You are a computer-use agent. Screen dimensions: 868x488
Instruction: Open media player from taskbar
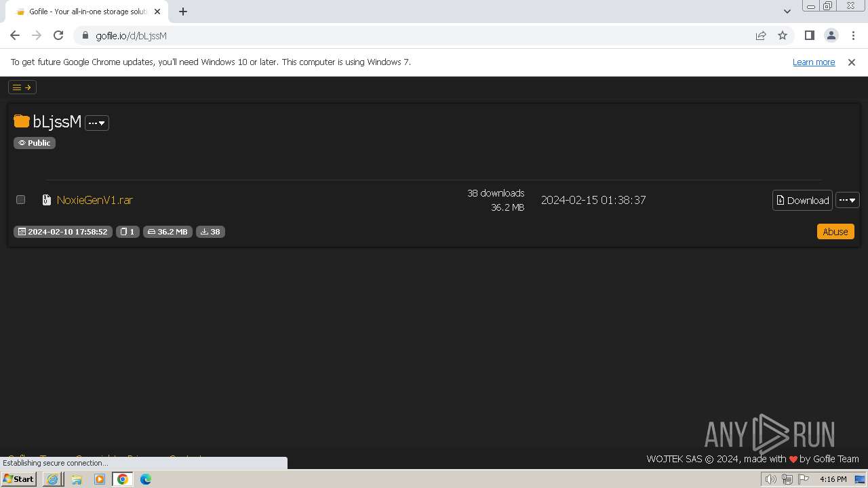(100, 479)
